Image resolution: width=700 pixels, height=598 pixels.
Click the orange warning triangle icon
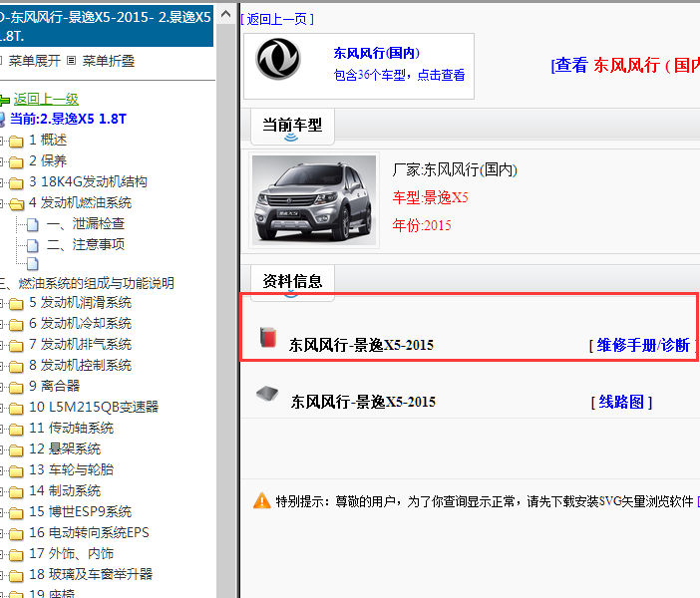(x=262, y=500)
